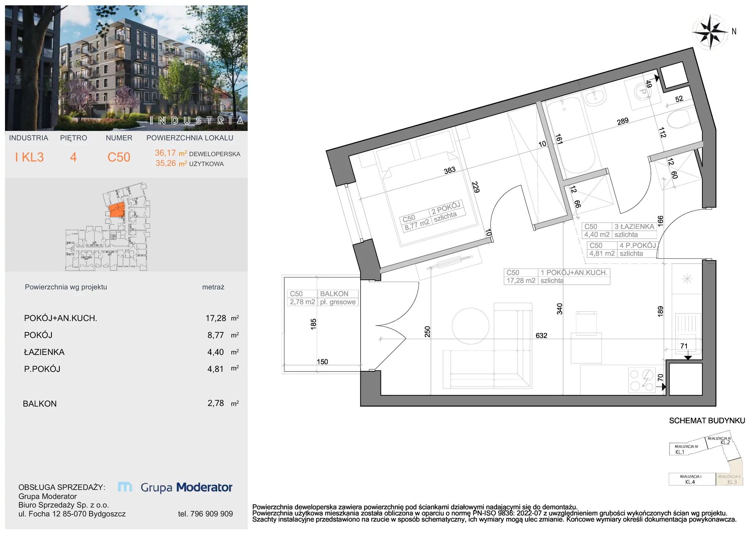The image size is (756, 534).
Task: Click the 'ŁAZIENKA' row in area table
Action: pos(131,352)
